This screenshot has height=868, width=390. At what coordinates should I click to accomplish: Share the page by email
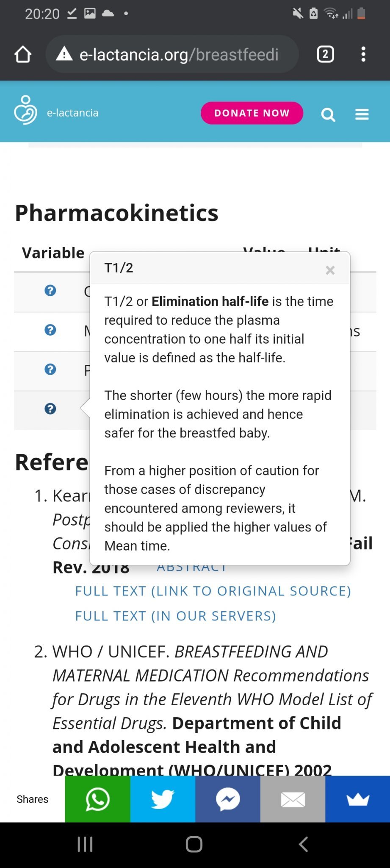coord(293,799)
